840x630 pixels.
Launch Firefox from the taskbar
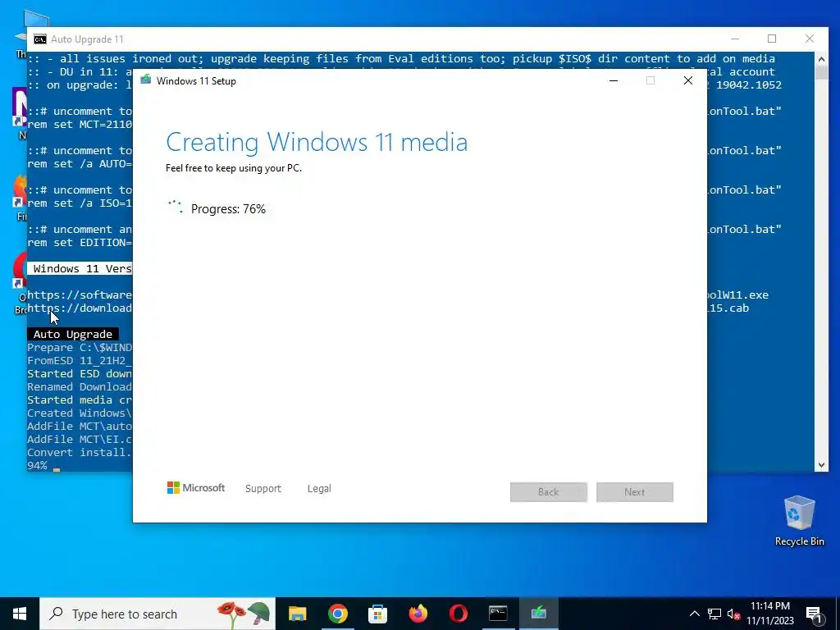418,614
